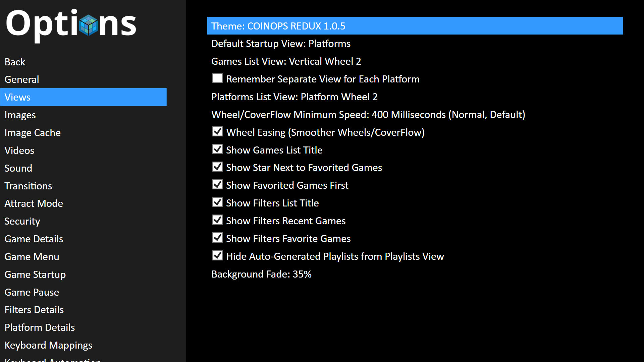Toggle Wheel Easing checkbox
Viewport: 644px width, 362px height.
coord(217,131)
